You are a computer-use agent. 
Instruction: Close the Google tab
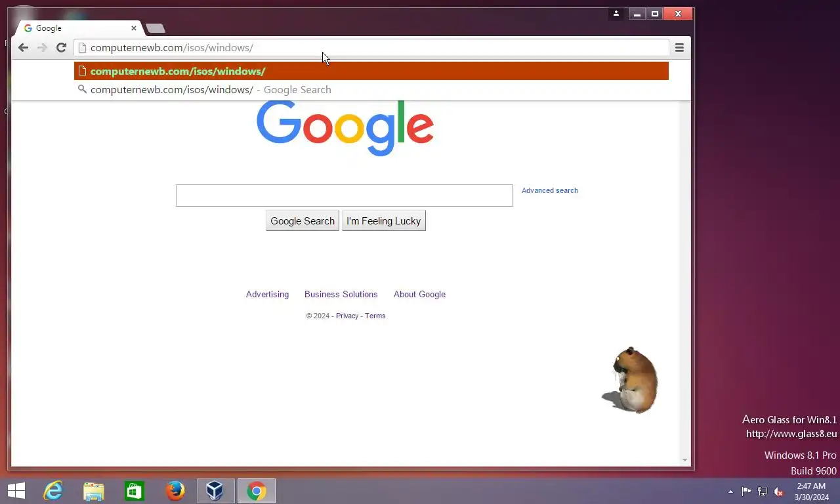(x=134, y=28)
